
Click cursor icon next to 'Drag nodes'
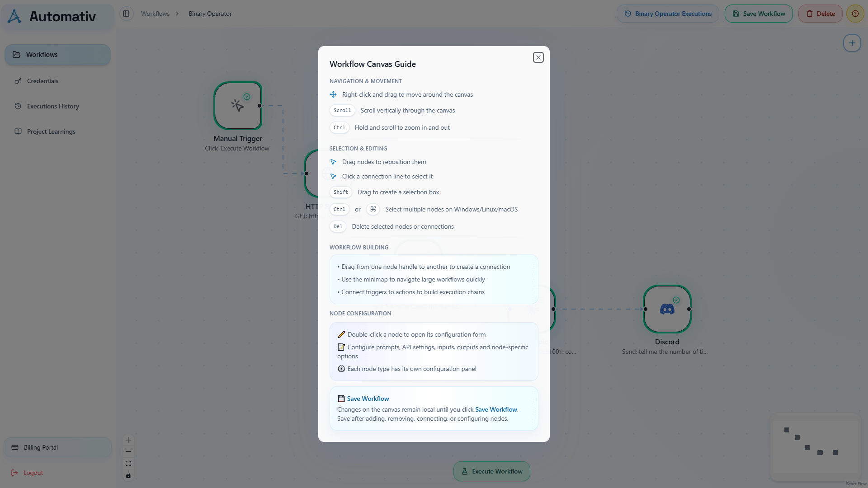pyautogui.click(x=333, y=162)
